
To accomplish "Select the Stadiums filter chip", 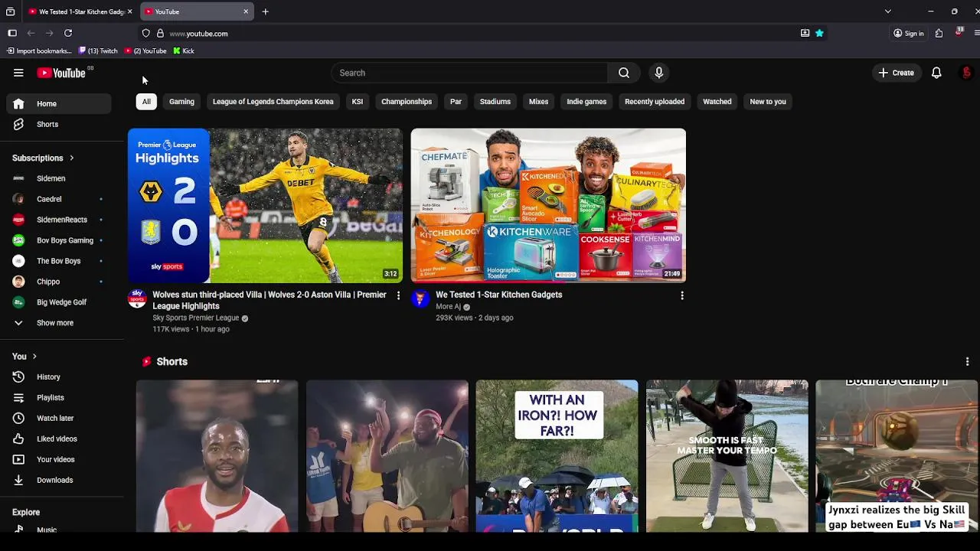I will point(495,101).
